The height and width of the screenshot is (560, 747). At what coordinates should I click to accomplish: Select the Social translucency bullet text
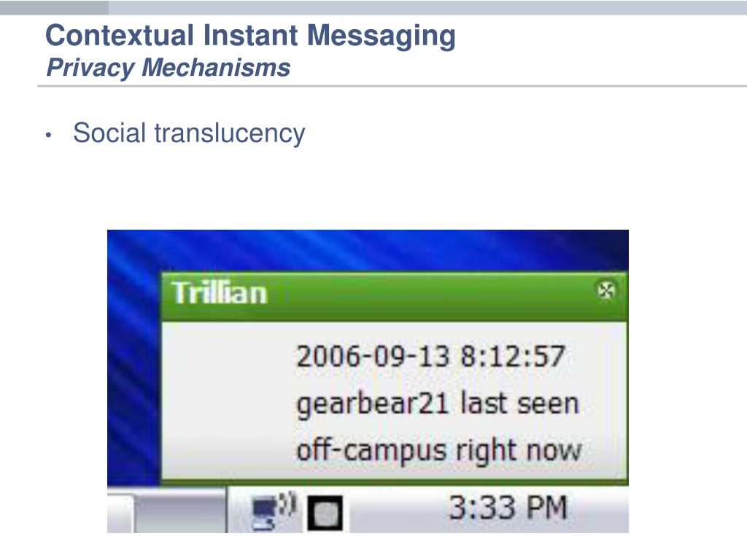(189, 133)
